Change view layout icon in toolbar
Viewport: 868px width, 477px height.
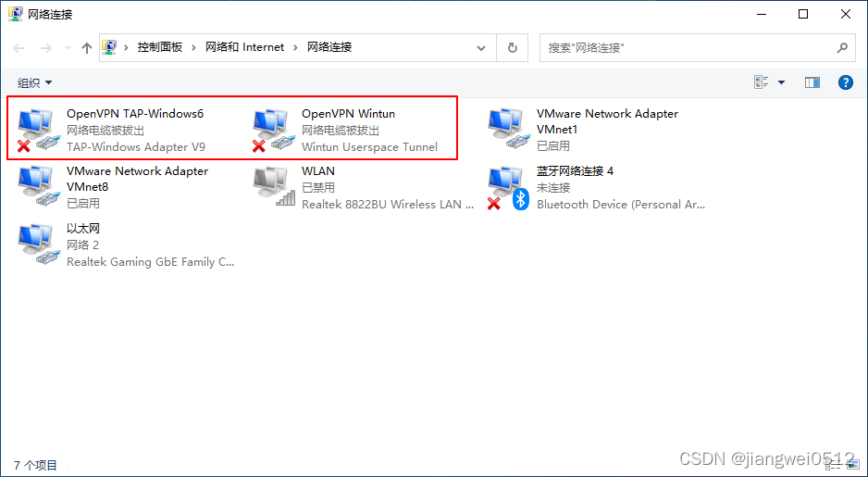coord(762,82)
